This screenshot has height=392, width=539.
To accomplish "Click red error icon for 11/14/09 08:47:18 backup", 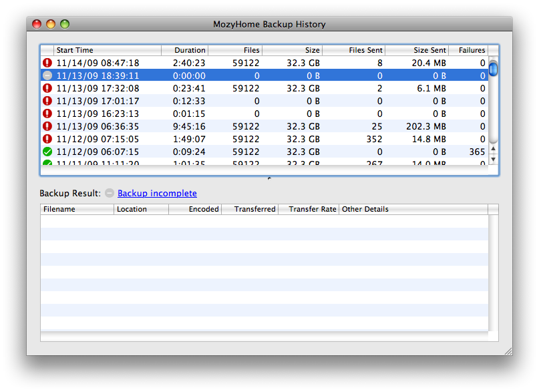I will tap(47, 63).
